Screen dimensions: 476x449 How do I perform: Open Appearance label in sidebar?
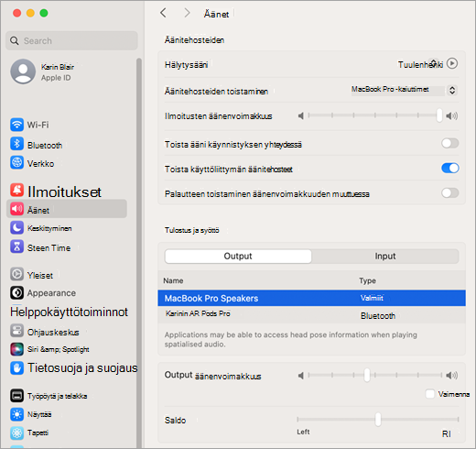[x=51, y=293]
